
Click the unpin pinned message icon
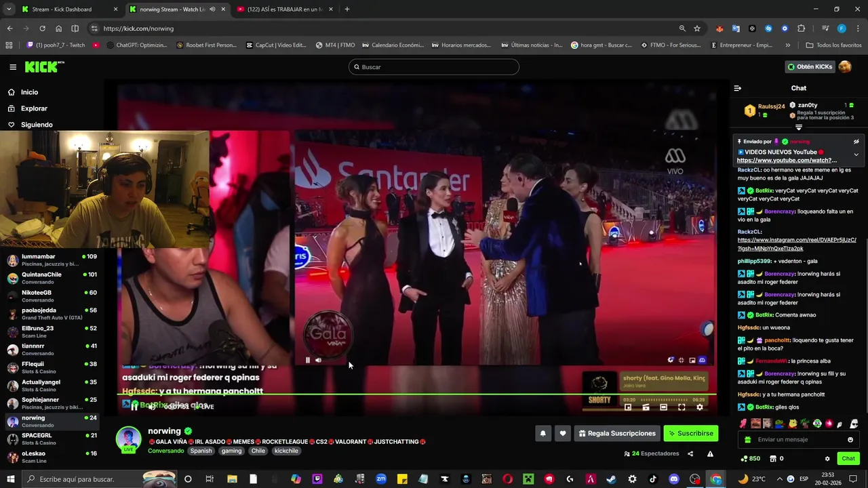click(856, 142)
